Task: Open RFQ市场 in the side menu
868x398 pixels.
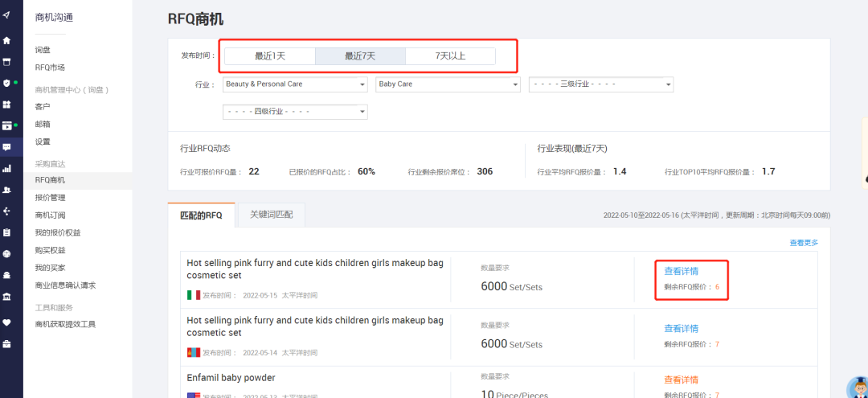Action: tap(50, 68)
